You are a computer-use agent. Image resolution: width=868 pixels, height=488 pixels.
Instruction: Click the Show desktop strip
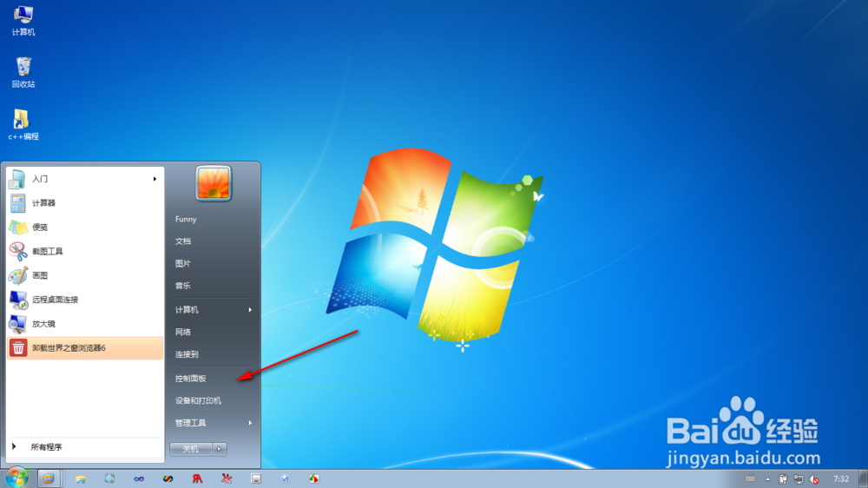(863, 478)
